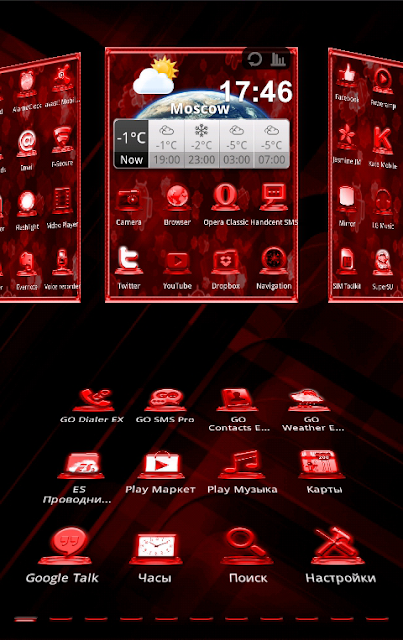Tap the 17:46 clock display
Image resolution: width=403 pixels, height=640 pixels.
tap(256, 91)
